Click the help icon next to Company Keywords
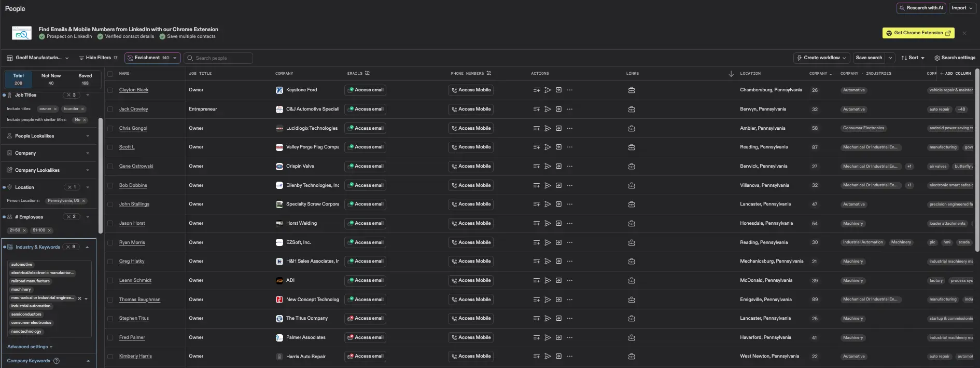The width and height of the screenshot is (980, 368). coord(57,361)
